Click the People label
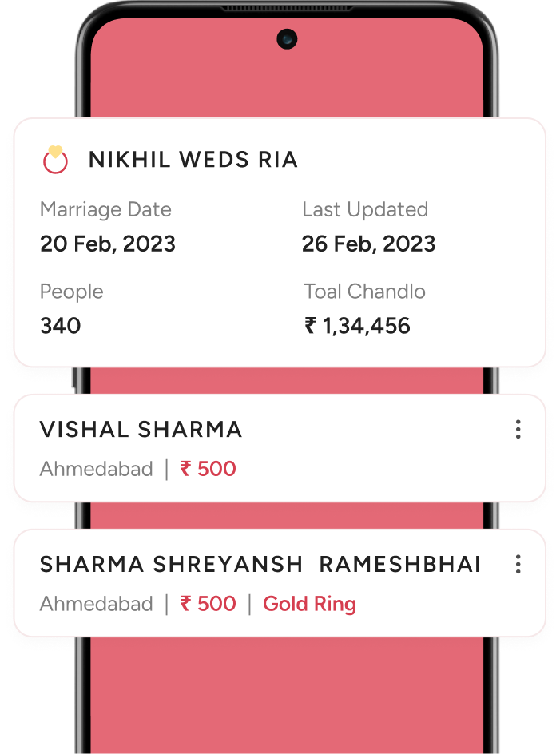This screenshot has height=754, width=560. [x=72, y=292]
